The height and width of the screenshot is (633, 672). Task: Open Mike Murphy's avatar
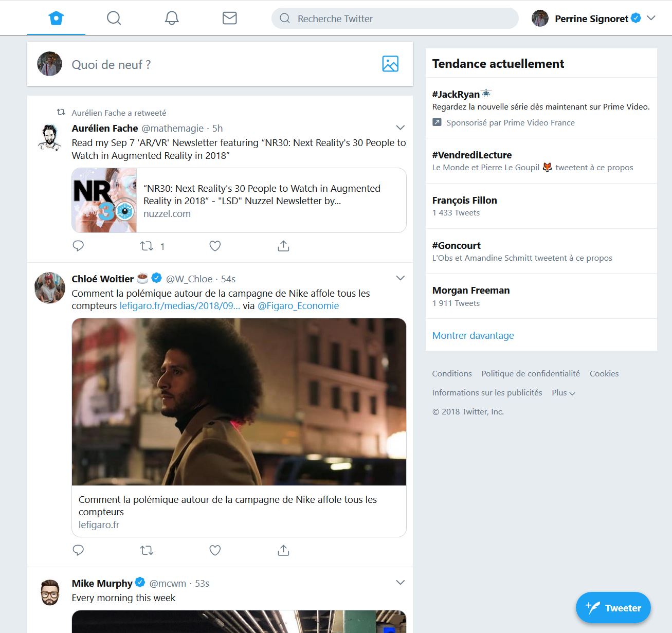coord(49,592)
